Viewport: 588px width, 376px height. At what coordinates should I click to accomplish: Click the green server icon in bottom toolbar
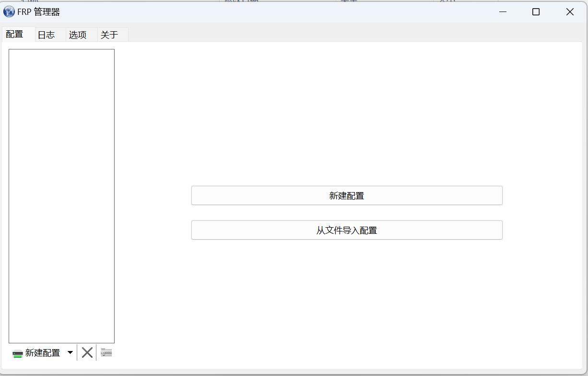[x=18, y=353]
